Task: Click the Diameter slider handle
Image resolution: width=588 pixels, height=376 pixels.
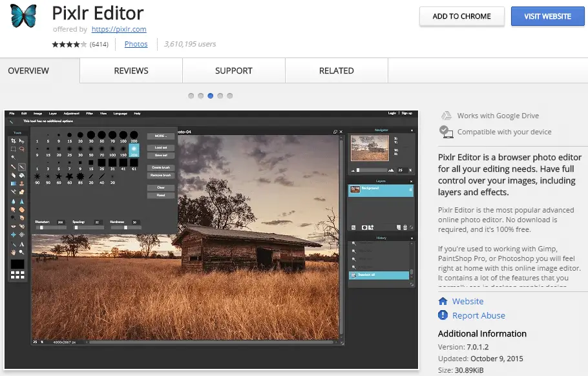Action: pyautogui.click(x=41, y=227)
